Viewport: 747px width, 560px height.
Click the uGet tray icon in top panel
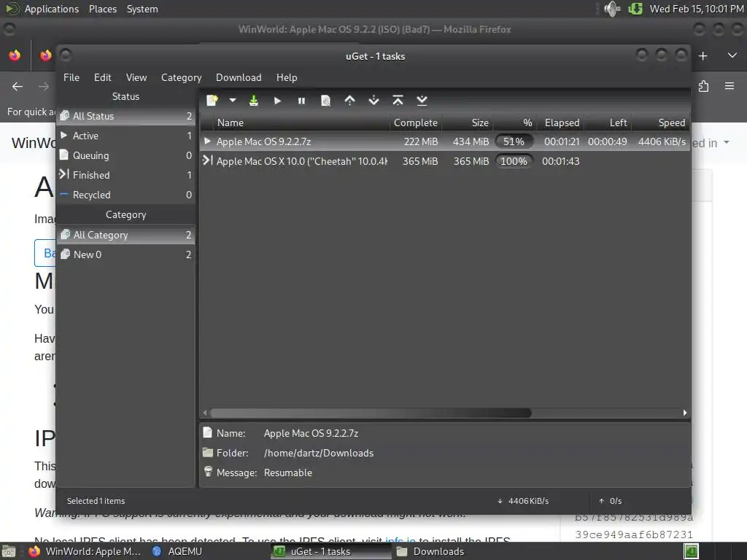point(635,9)
